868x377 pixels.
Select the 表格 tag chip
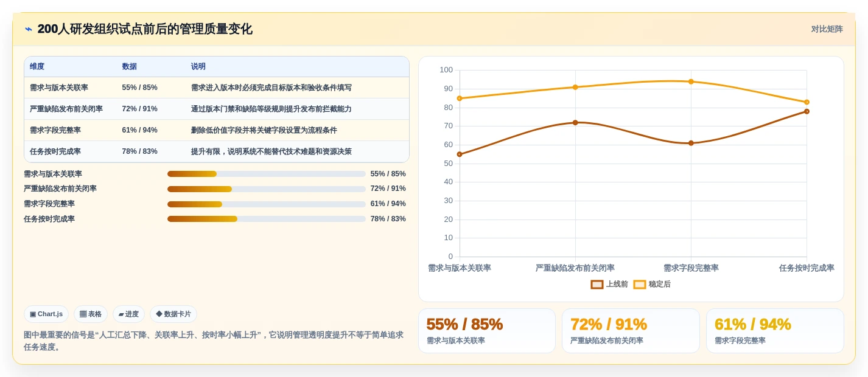coord(91,314)
